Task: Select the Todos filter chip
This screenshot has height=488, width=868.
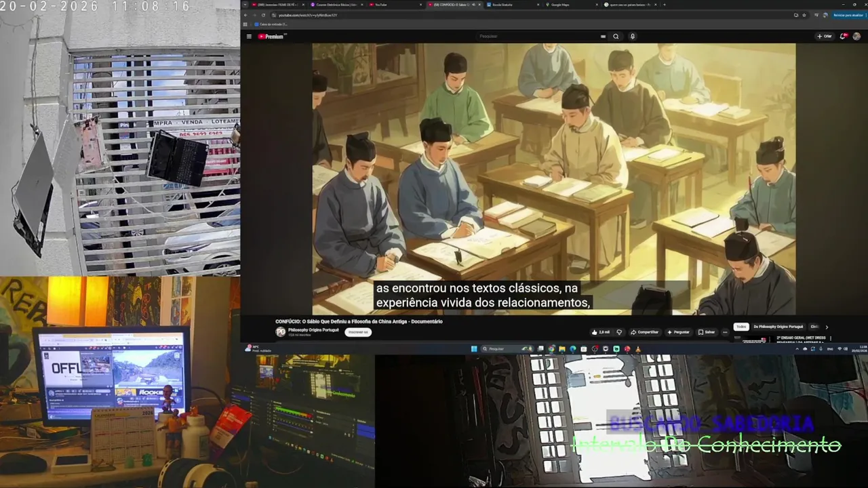Action: [741, 327]
